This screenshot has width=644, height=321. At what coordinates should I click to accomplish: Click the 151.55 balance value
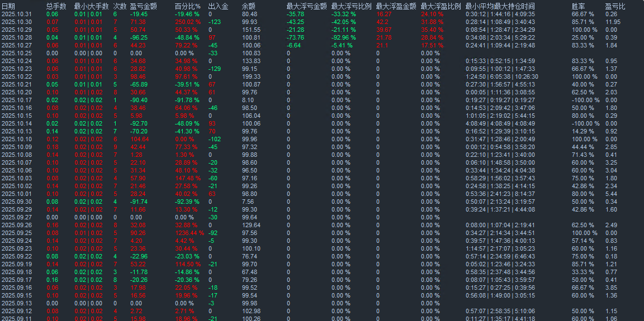(252, 30)
